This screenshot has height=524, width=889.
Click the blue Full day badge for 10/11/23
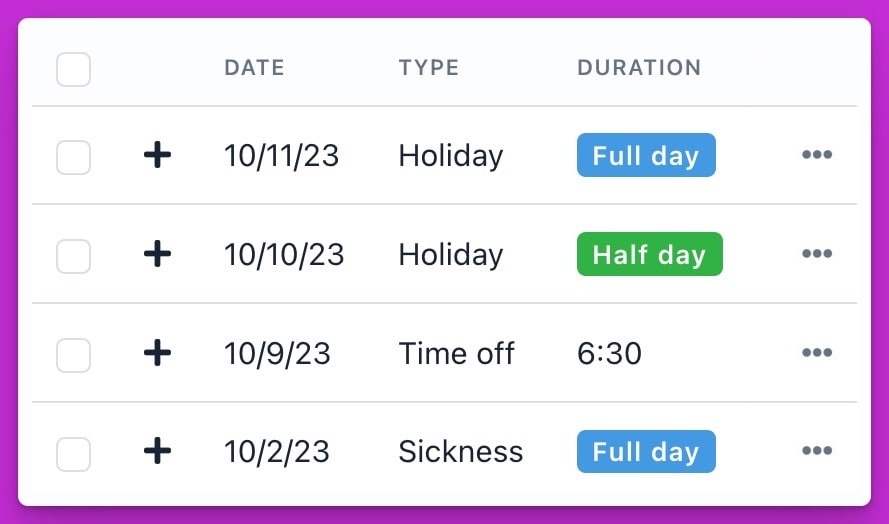(646, 155)
